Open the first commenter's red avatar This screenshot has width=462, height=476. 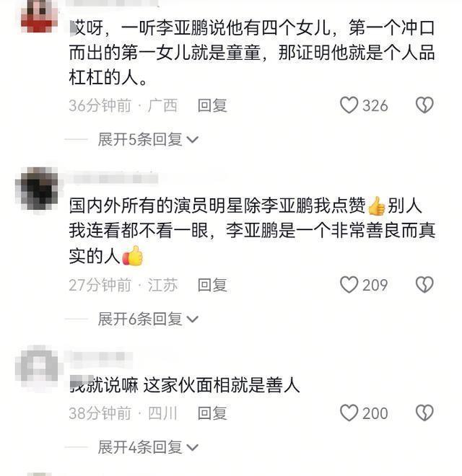[39, 15]
